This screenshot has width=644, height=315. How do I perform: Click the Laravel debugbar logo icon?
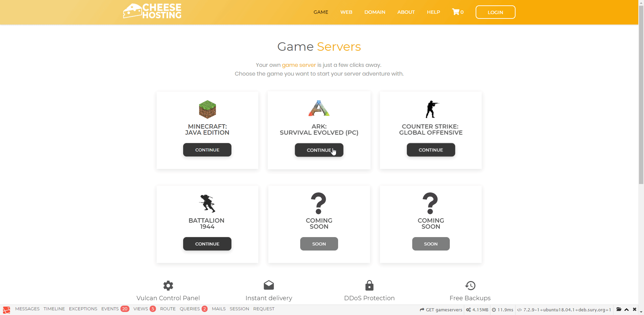pos(7,310)
